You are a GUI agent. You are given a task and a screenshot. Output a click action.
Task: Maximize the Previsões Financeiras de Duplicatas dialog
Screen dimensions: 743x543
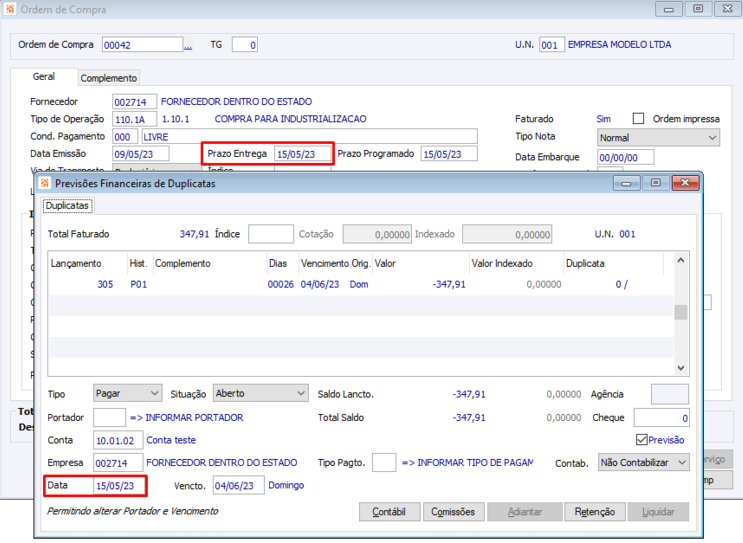click(x=655, y=183)
